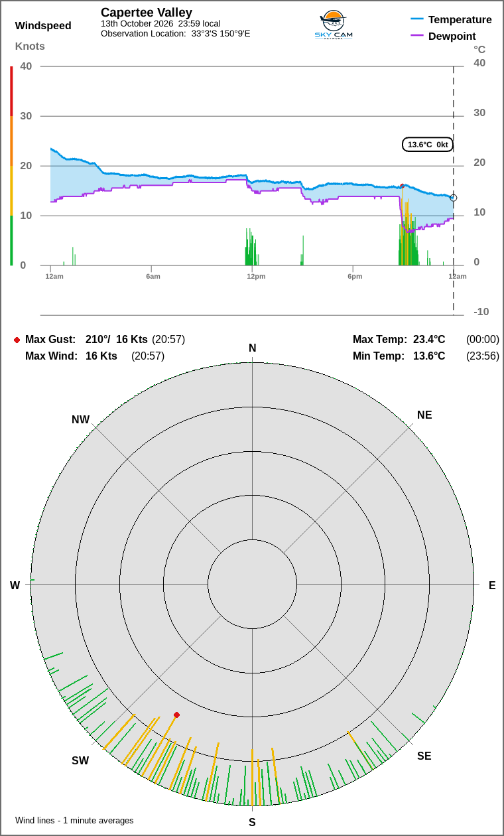Image resolution: width=504 pixels, height=836 pixels.
Task: Click the S compass label
Action: [x=252, y=822]
